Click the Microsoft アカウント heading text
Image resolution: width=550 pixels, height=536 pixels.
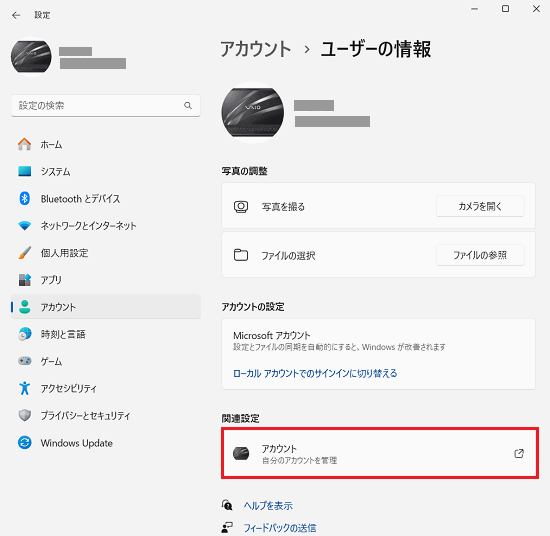(272, 336)
